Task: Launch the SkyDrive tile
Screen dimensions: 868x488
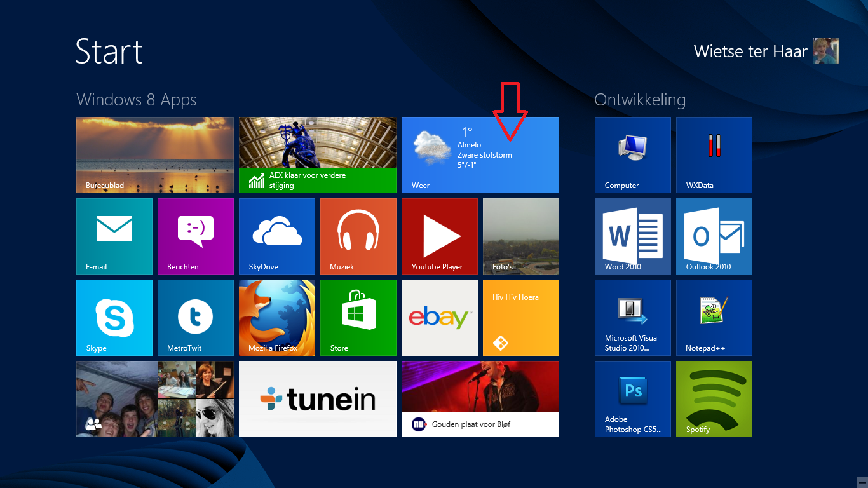Action: click(x=277, y=236)
